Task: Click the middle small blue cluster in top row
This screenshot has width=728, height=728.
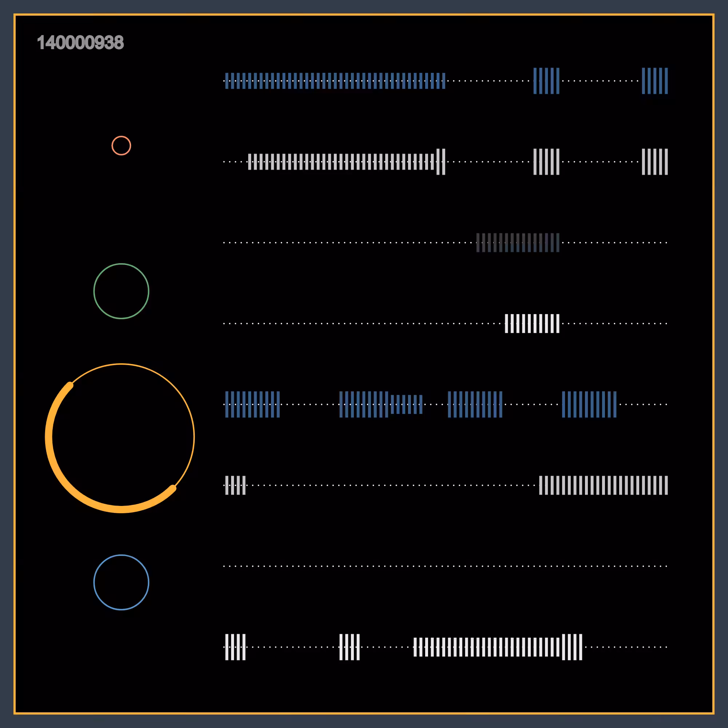Action: coord(546,81)
